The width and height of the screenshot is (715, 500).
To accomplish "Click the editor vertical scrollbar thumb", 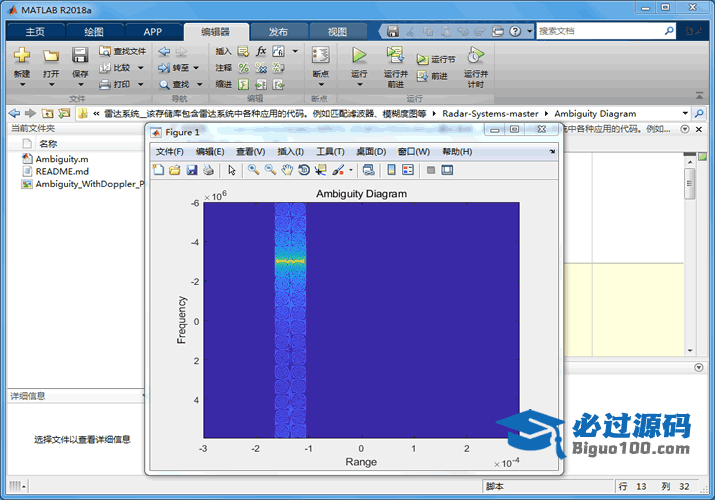I will click(x=689, y=184).
